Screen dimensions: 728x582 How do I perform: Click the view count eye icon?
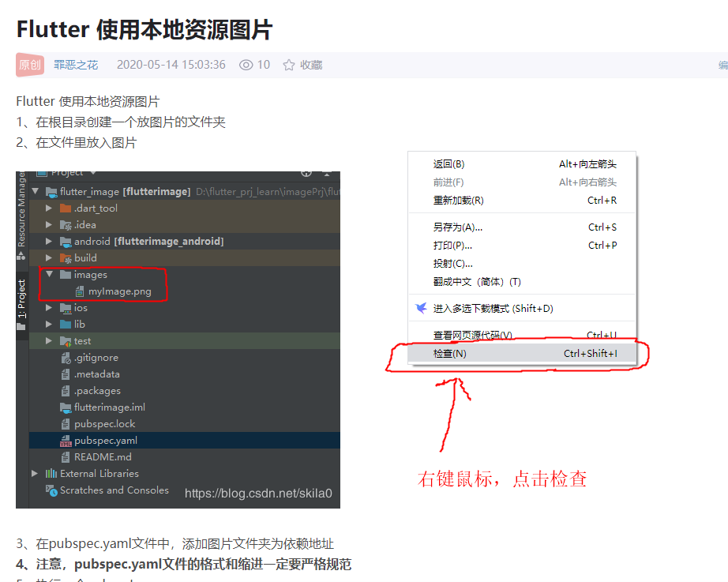pos(246,65)
